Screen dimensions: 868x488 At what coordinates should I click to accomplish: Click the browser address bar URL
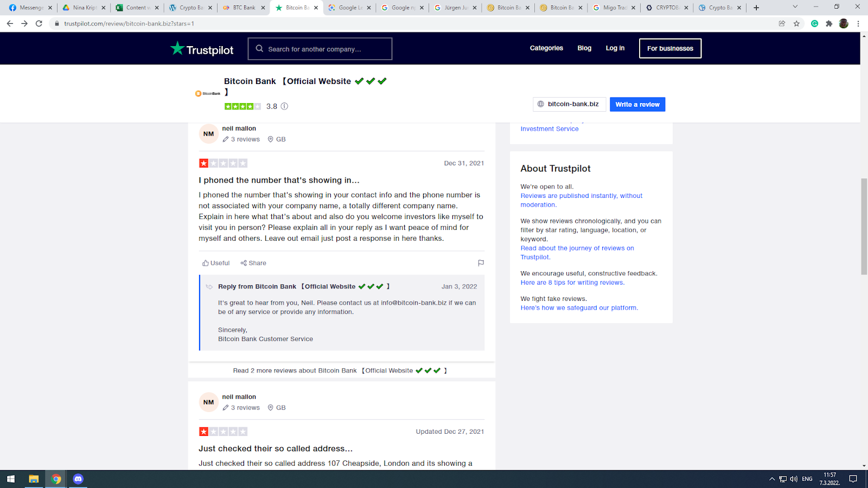coord(129,23)
